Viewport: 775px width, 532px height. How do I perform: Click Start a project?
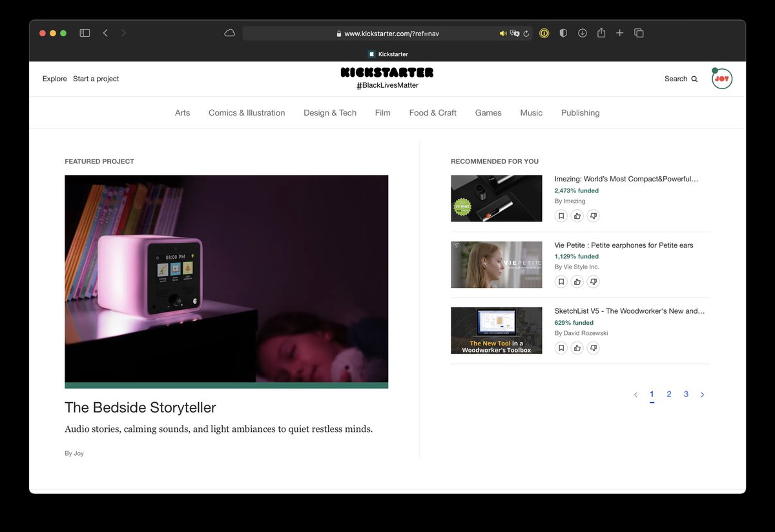96,79
